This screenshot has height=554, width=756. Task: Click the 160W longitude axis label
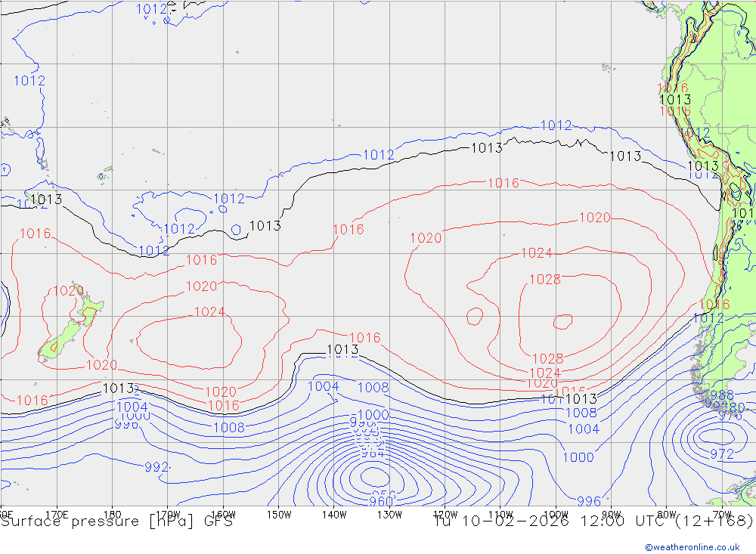click(x=223, y=515)
